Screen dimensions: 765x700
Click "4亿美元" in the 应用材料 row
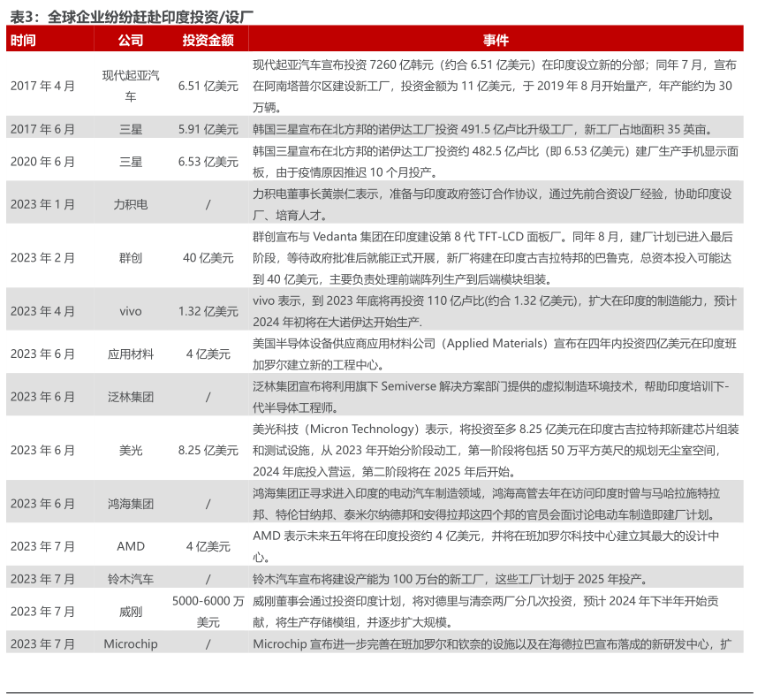(208, 354)
